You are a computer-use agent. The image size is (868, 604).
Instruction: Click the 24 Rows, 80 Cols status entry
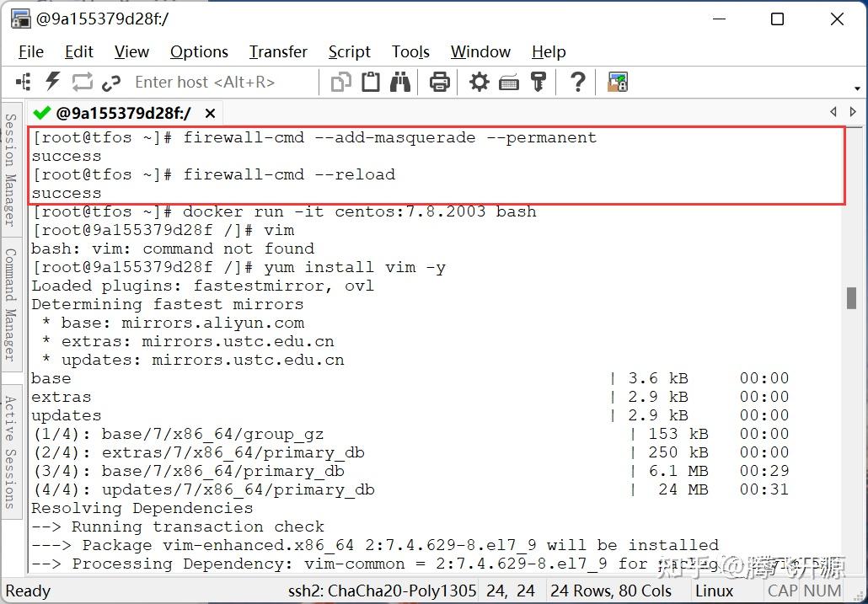pyautogui.click(x=611, y=591)
